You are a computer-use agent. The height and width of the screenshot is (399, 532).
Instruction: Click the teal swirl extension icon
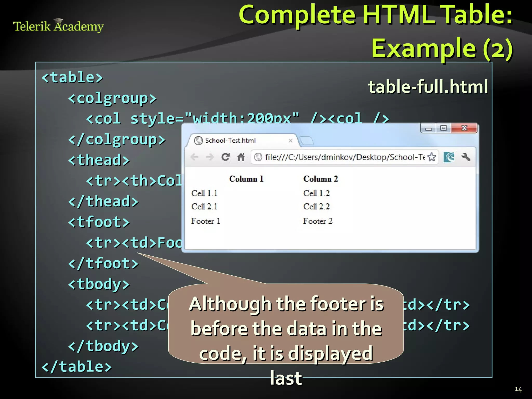point(449,157)
